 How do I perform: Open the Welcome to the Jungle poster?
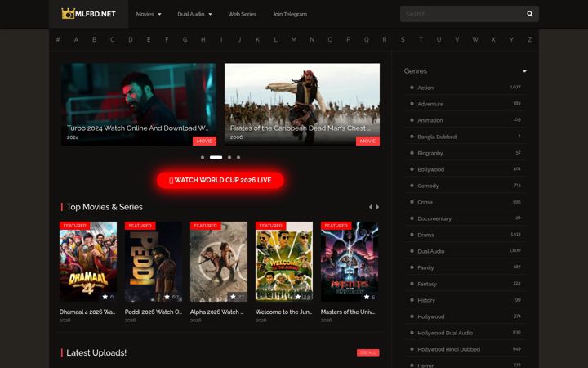(284, 262)
